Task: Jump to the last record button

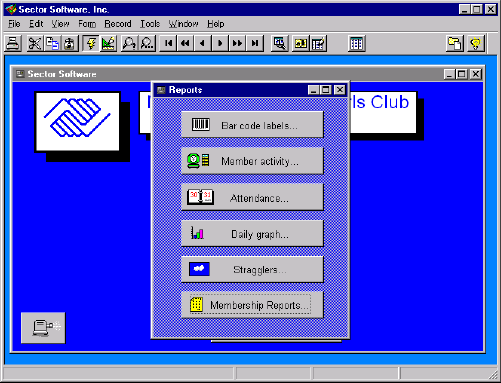Action: pyautogui.click(x=255, y=43)
